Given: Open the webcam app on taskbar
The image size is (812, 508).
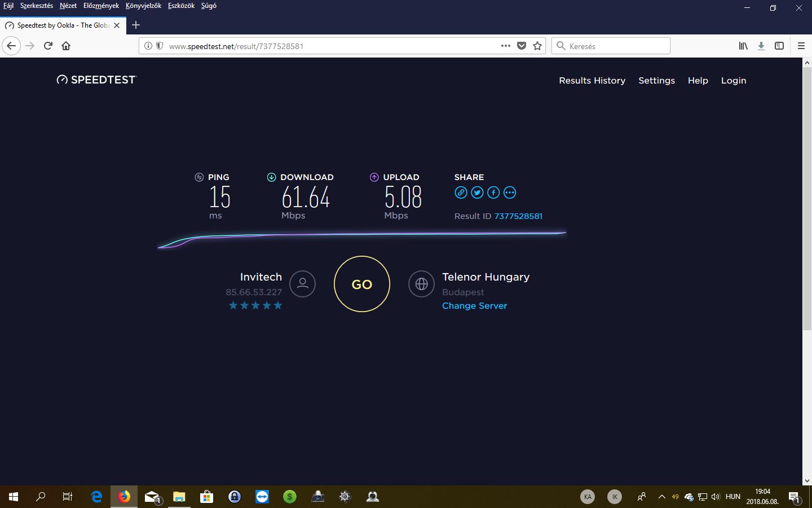Looking at the screenshot, I should tap(373, 497).
